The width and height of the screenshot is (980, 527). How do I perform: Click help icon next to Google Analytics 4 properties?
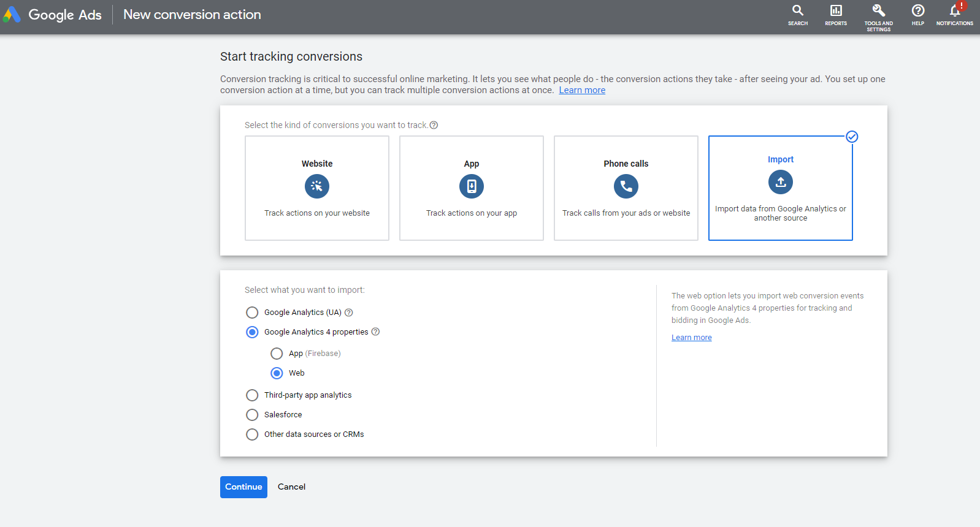pyautogui.click(x=376, y=332)
